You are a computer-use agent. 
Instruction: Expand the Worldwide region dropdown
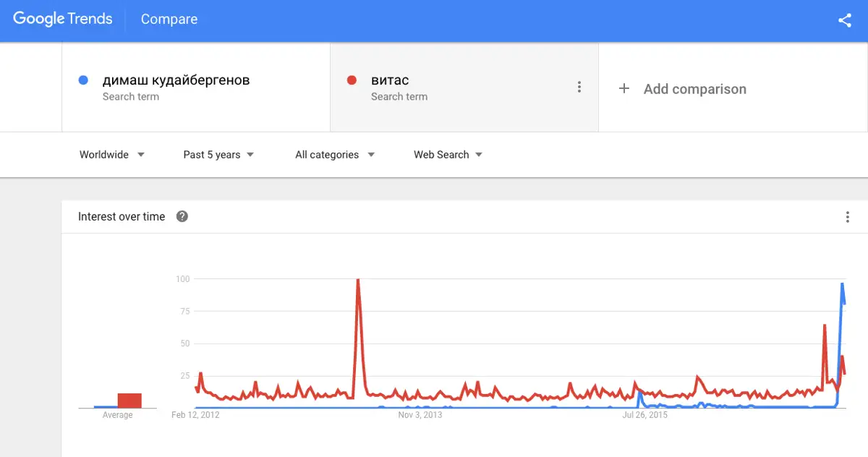pyautogui.click(x=112, y=155)
